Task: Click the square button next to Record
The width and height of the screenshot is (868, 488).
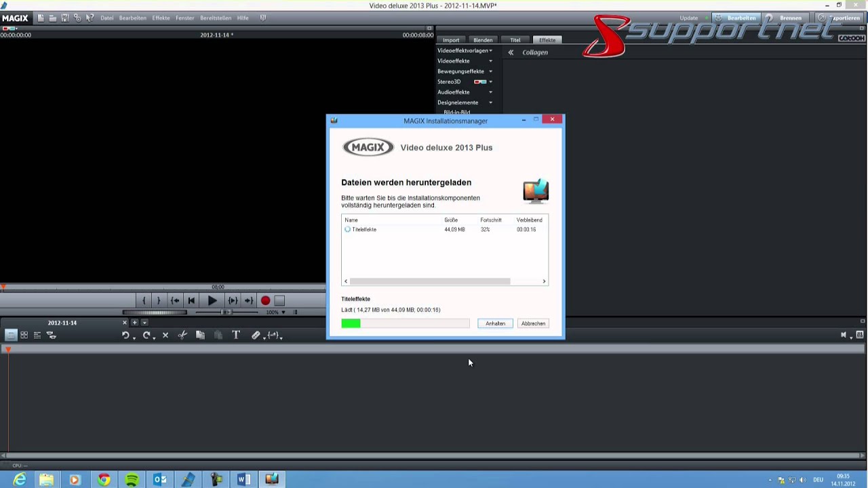Action: (x=279, y=301)
